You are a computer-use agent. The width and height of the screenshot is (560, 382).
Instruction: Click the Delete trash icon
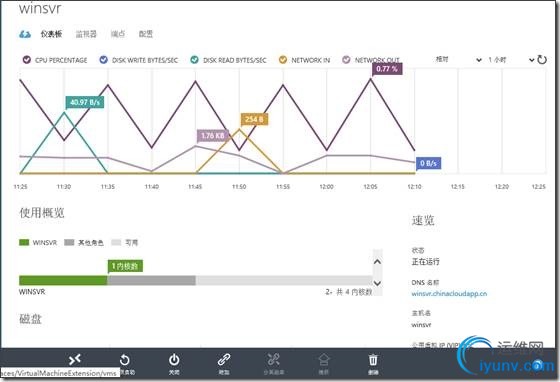pyautogui.click(x=373, y=360)
